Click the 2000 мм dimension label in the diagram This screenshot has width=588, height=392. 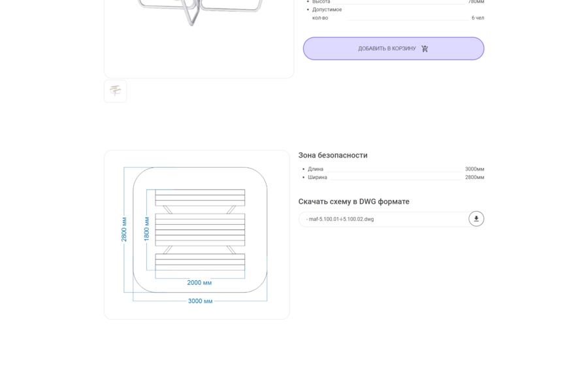click(199, 282)
